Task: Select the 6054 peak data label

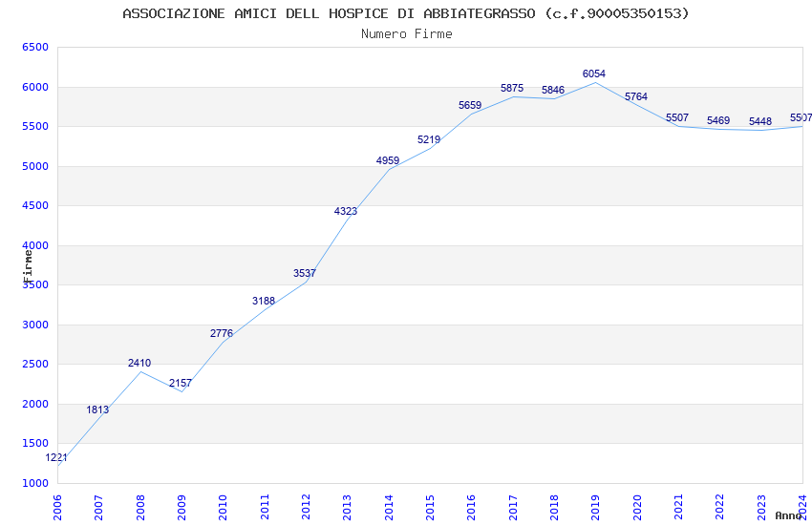Action: pos(594,73)
